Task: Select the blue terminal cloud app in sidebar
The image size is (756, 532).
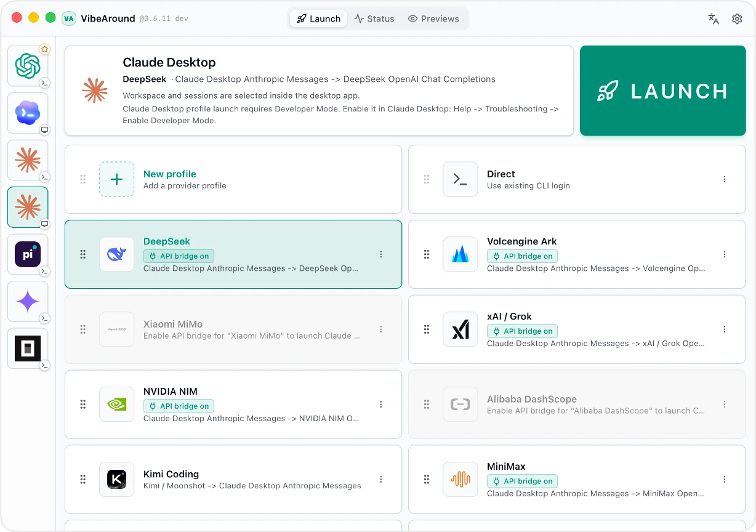Action: point(28,113)
